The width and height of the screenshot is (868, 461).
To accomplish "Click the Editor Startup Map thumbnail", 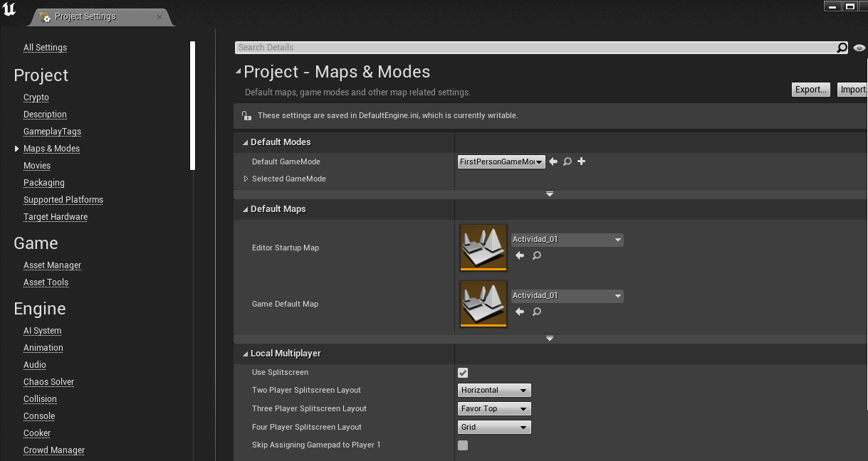I will coord(483,248).
